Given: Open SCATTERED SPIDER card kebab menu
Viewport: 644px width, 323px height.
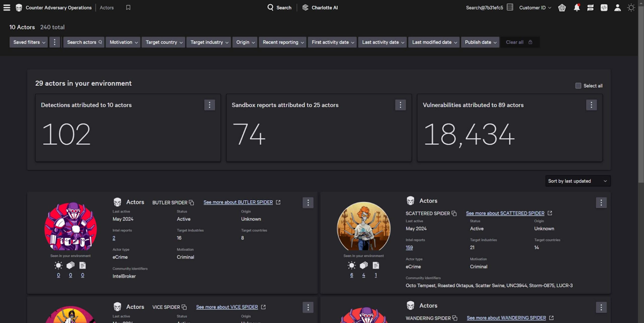Looking at the screenshot, I should 601,203.
